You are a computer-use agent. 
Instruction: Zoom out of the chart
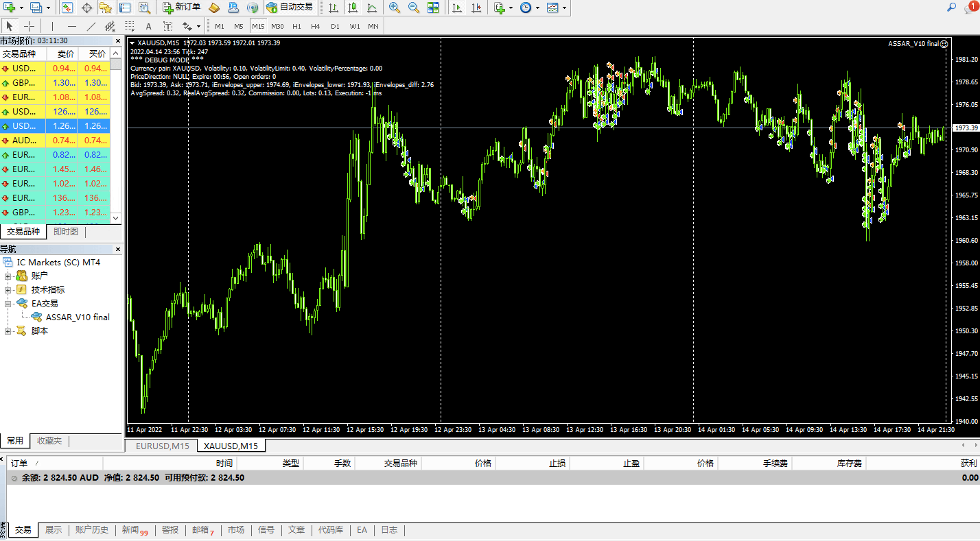coord(414,8)
